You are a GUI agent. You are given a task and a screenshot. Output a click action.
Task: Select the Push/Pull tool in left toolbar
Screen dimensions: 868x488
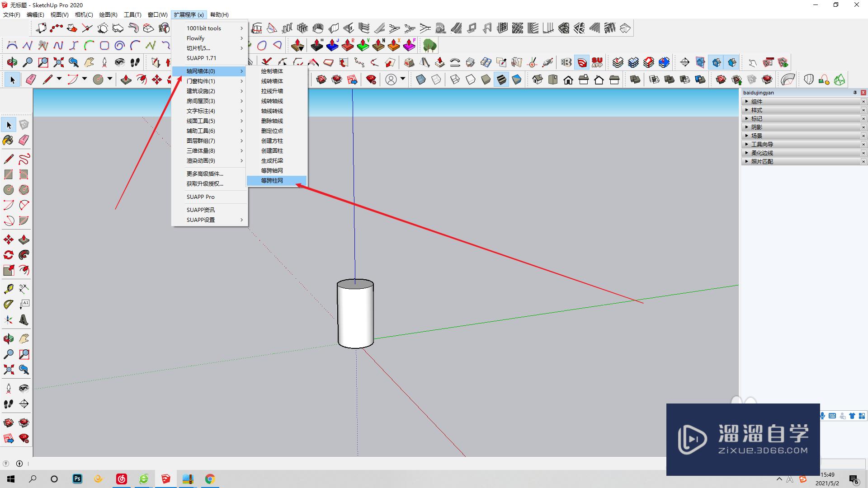[x=24, y=239]
